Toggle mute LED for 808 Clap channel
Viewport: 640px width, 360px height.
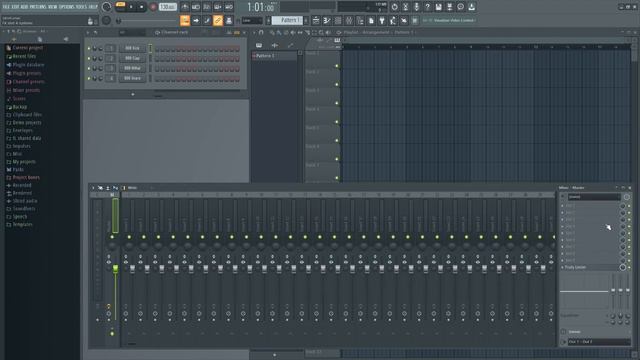click(x=89, y=58)
